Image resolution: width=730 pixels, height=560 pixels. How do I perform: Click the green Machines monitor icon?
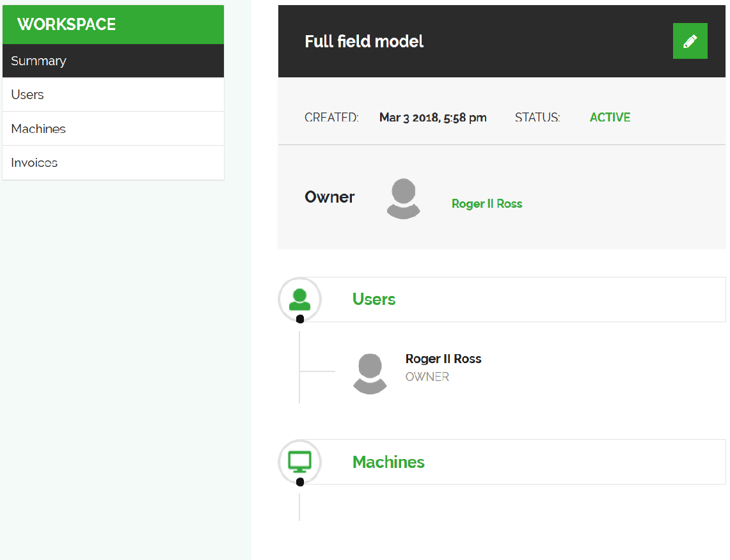300,462
